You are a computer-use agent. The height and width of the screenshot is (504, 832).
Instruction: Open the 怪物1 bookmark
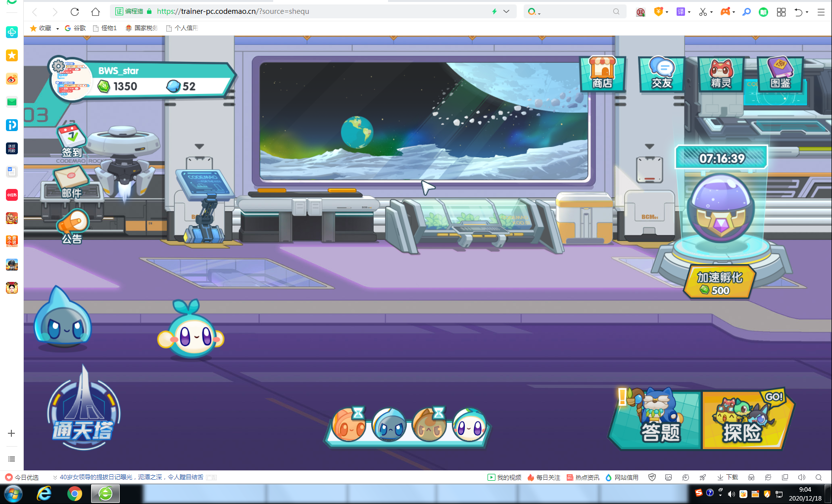[x=105, y=28]
